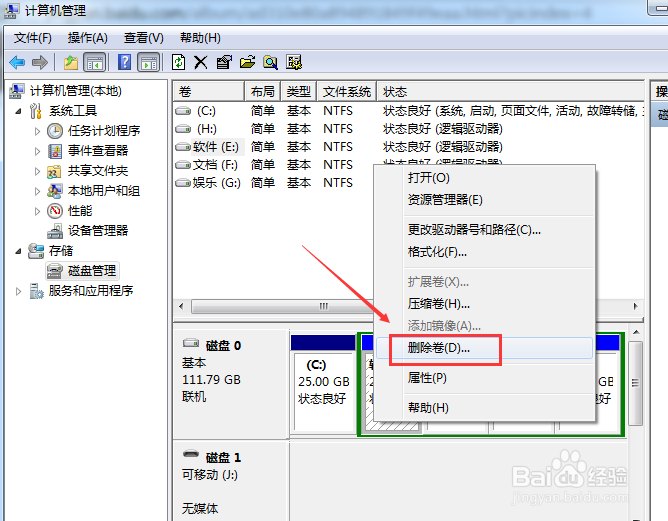Select Services and Applications (服务和应用程序)
This screenshot has width=668, height=521.
click(x=91, y=291)
